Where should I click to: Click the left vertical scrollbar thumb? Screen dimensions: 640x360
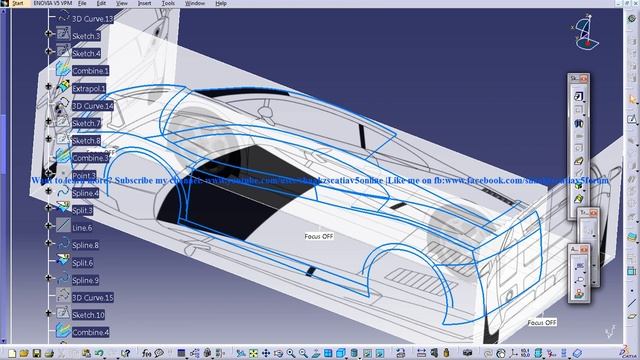point(3,143)
